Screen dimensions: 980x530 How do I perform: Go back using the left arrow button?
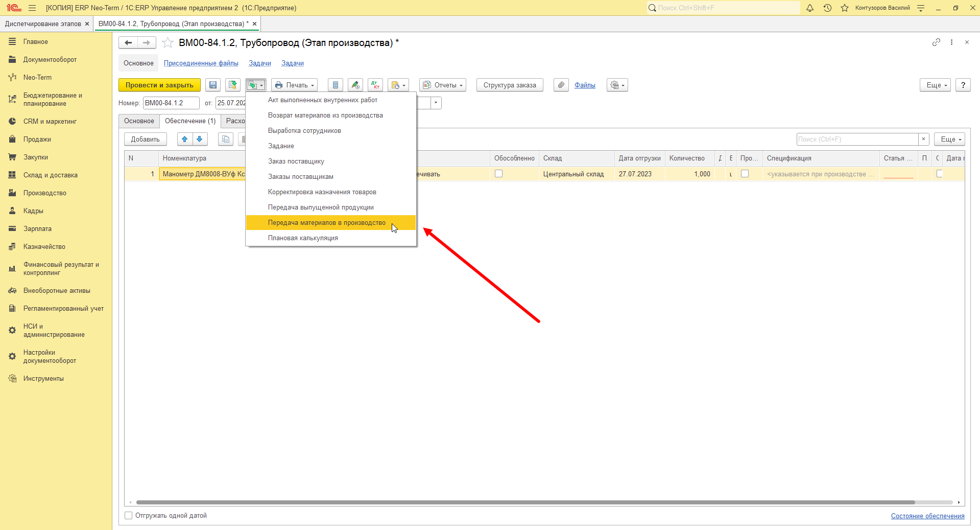click(128, 43)
